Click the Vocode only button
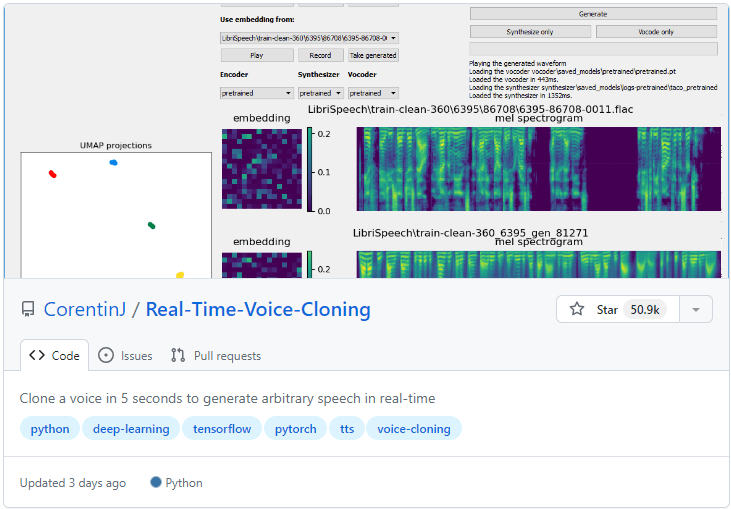 tap(656, 32)
